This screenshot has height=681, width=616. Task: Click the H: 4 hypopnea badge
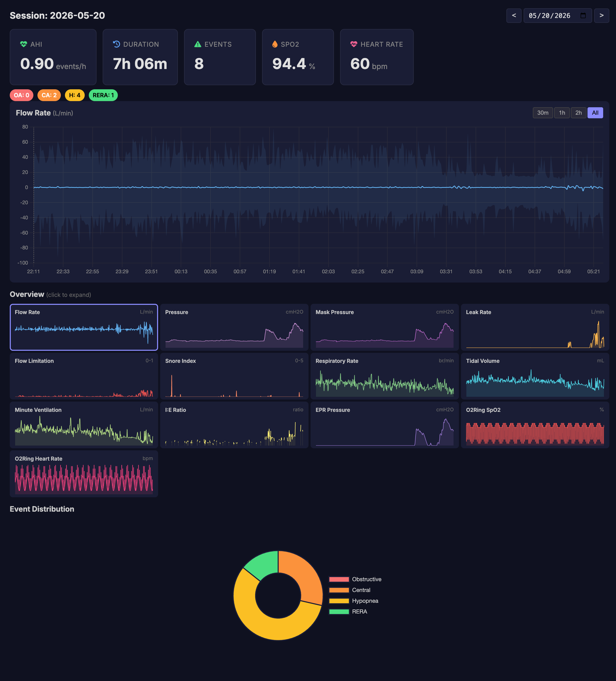[x=75, y=95]
